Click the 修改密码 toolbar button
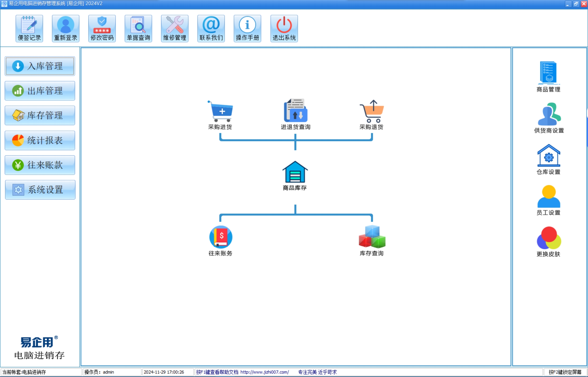588x377 pixels. tap(102, 28)
